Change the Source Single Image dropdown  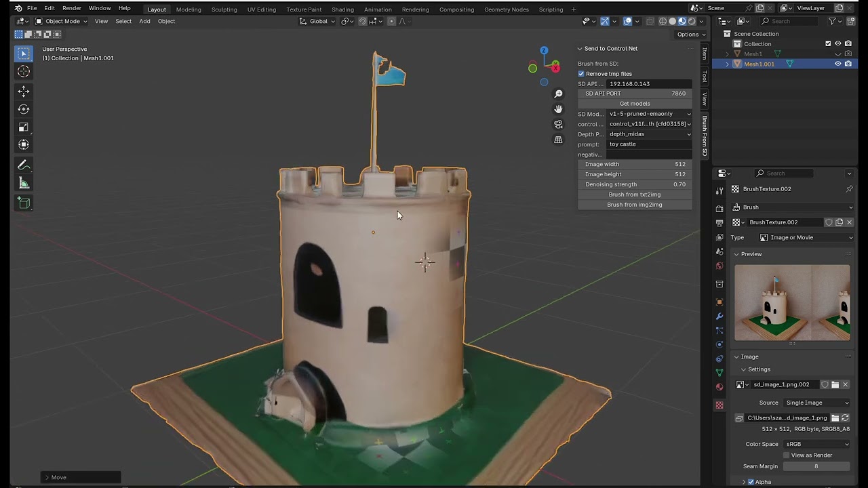tap(817, 403)
